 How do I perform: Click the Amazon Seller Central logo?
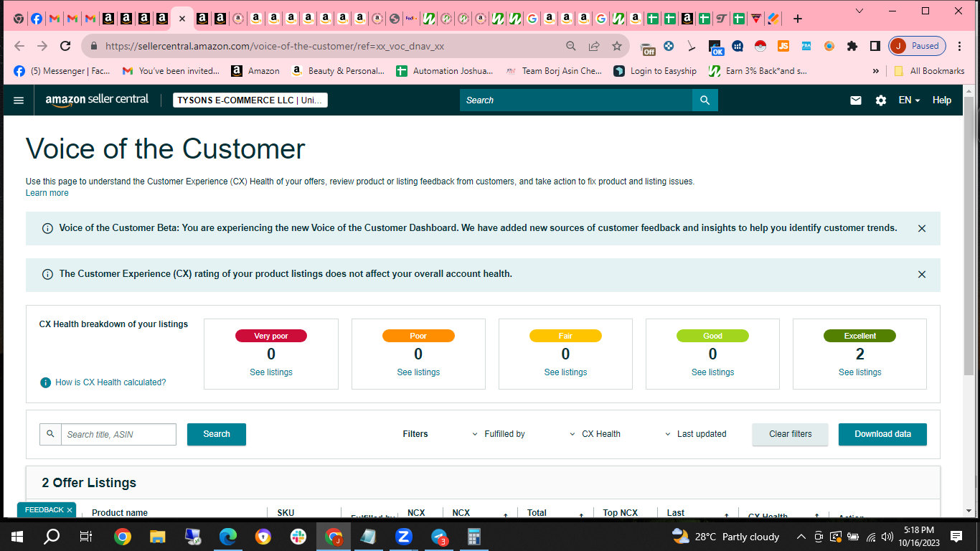point(97,100)
